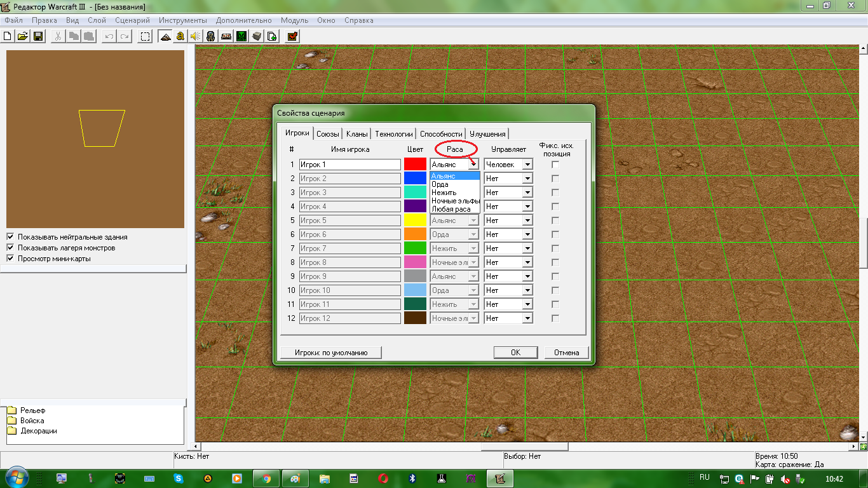Click the red color swatch of Игрок 1
The width and height of the screenshot is (868, 488).
click(415, 165)
